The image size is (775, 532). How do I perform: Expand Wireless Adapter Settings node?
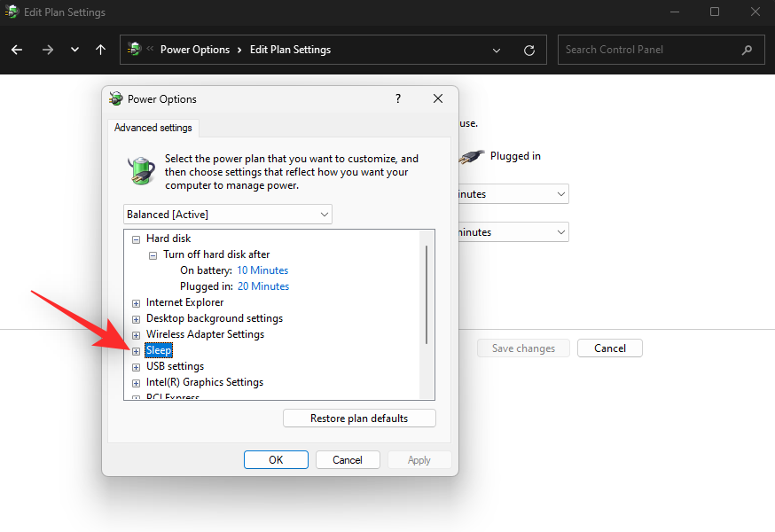point(136,335)
